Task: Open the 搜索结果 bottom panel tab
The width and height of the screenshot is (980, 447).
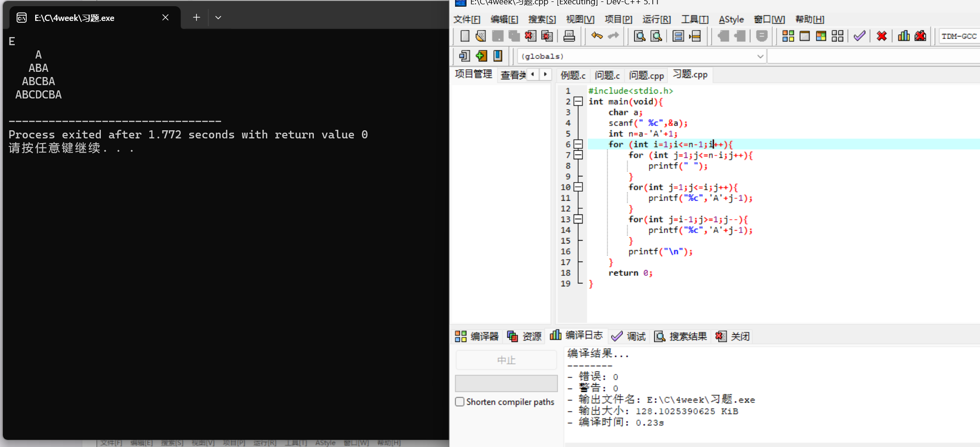Action: pyautogui.click(x=680, y=337)
